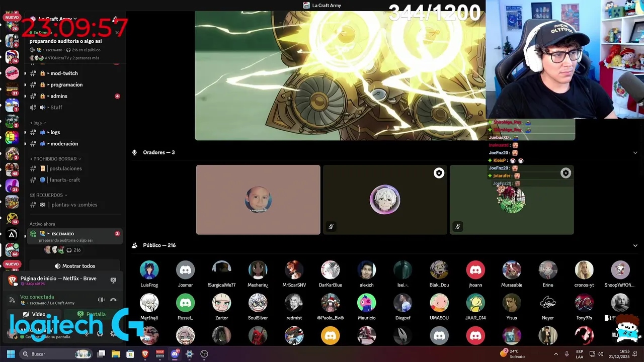This screenshot has width=644, height=362.
Task: Select the first speaker tile
Action: point(258,200)
